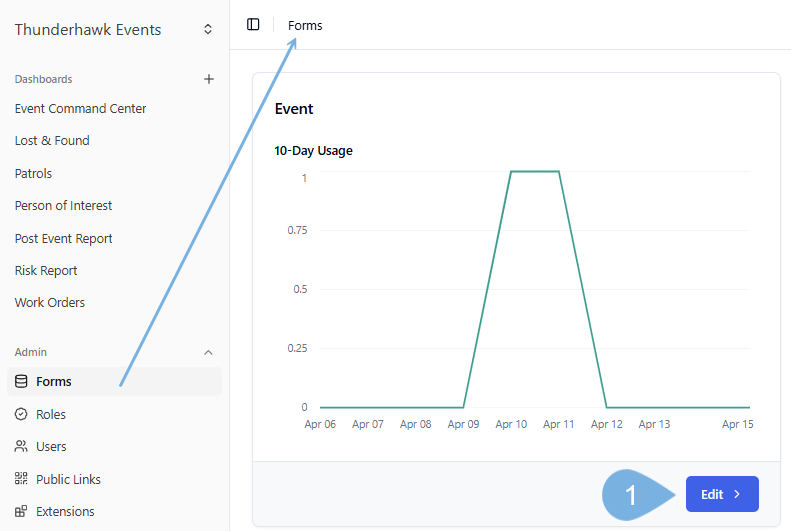
Task: Click the Apr 10 peak on usage chart
Action: point(512,172)
